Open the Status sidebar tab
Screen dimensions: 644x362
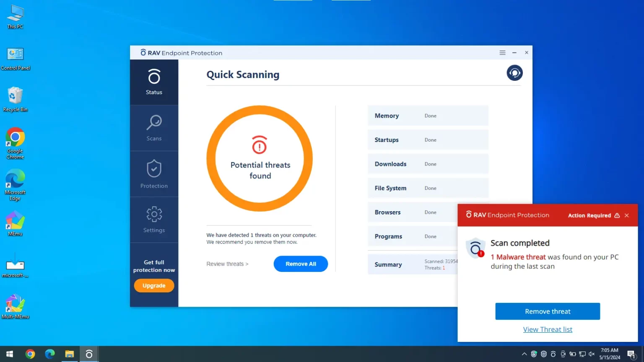(154, 82)
